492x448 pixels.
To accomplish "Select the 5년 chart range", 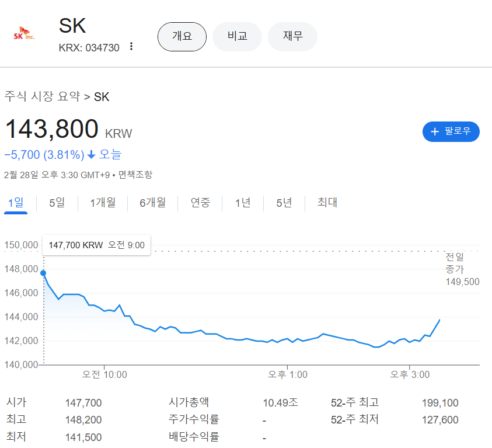I will tap(284, 203).
